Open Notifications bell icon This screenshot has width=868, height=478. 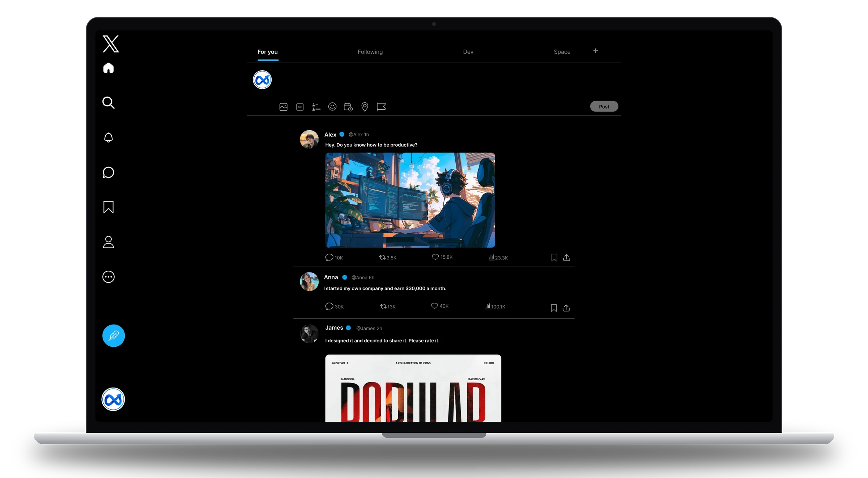click(109, 138)
